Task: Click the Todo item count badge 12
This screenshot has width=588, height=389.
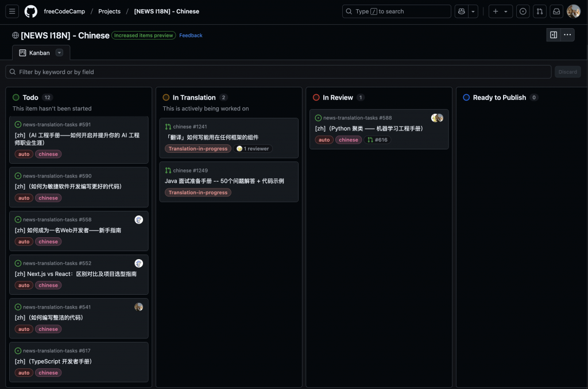Action: (47, 98)
